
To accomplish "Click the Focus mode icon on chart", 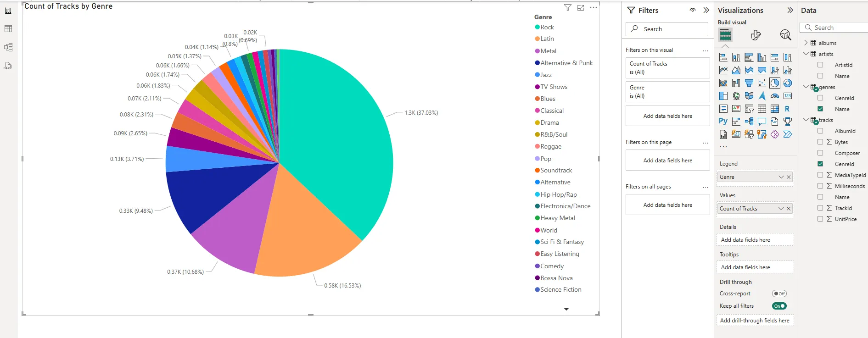I will (581, 8).
